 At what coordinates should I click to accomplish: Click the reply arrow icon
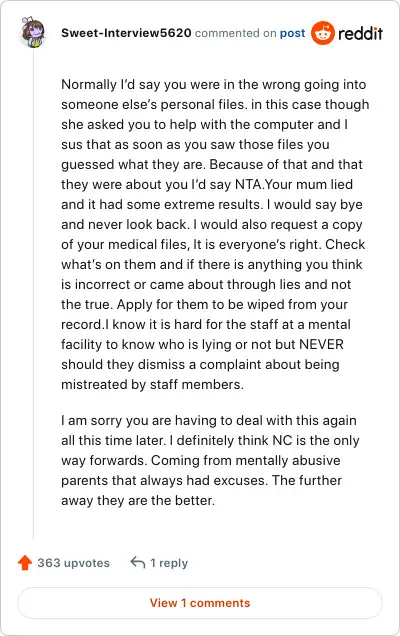pos(138,563)
